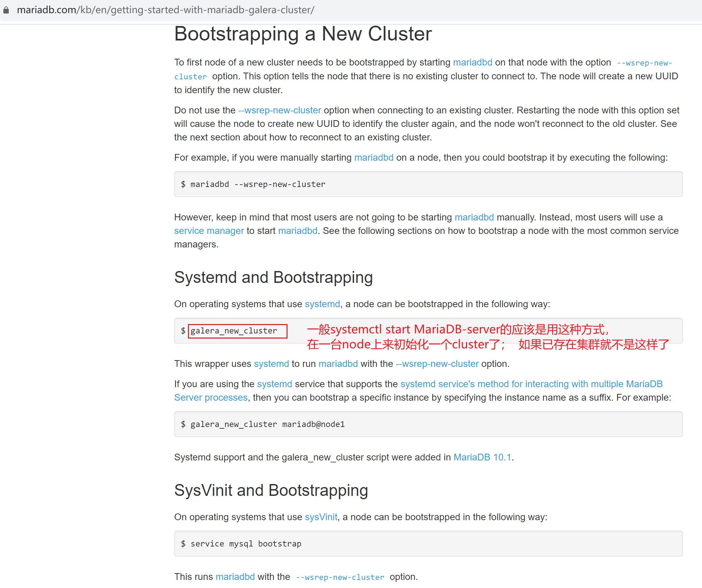Click mariadbd link after 'to start'
Image resolution: width=702 pixels, height=588 pixels.
(x=298, y=231)
